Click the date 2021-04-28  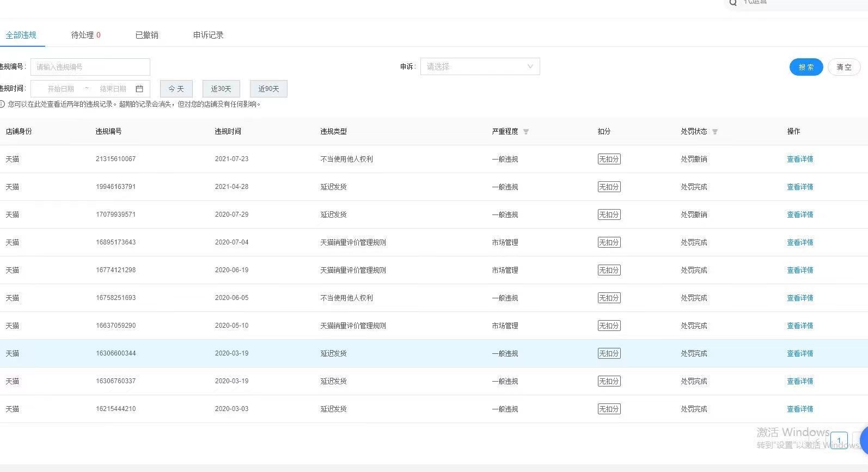[x=231, y=187]
